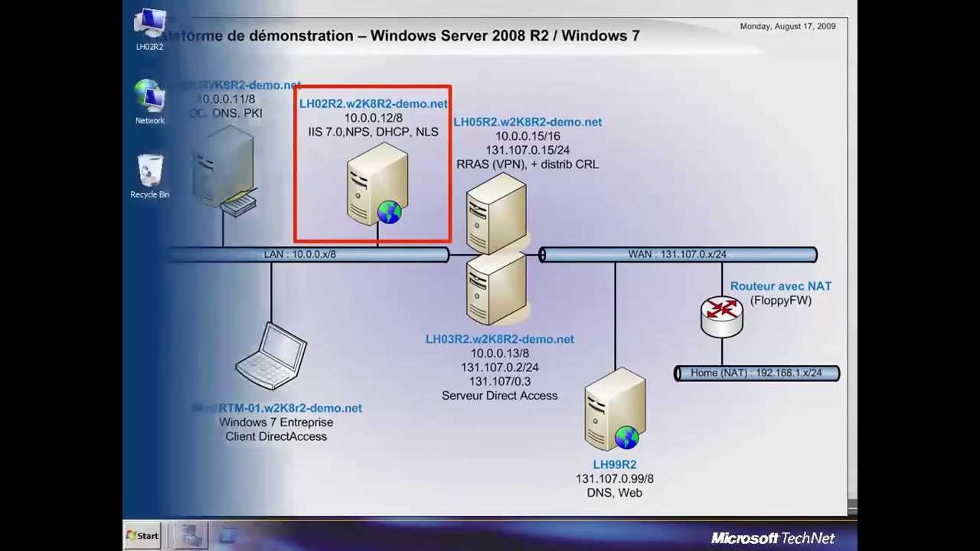
Task: Select the DC, DNS, PKI server icon
Action: coord(224,171)
